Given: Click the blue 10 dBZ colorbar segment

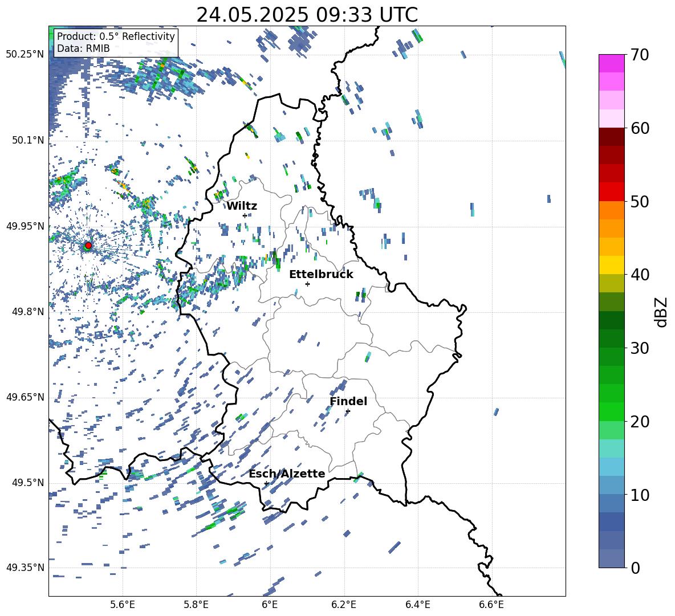Looking at the screenshot, I should click(611, 485).
